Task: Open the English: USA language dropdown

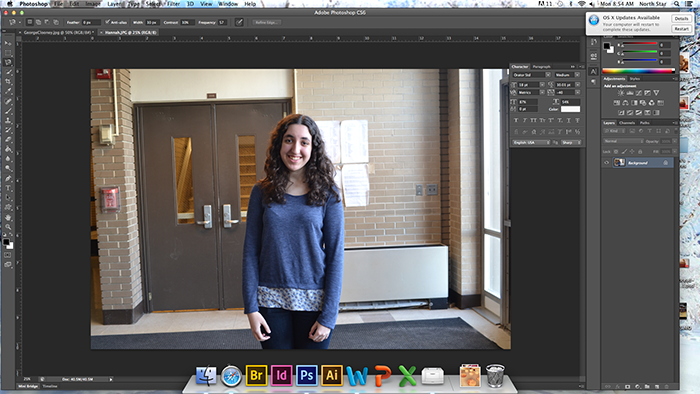Action: tap(531, 142)
